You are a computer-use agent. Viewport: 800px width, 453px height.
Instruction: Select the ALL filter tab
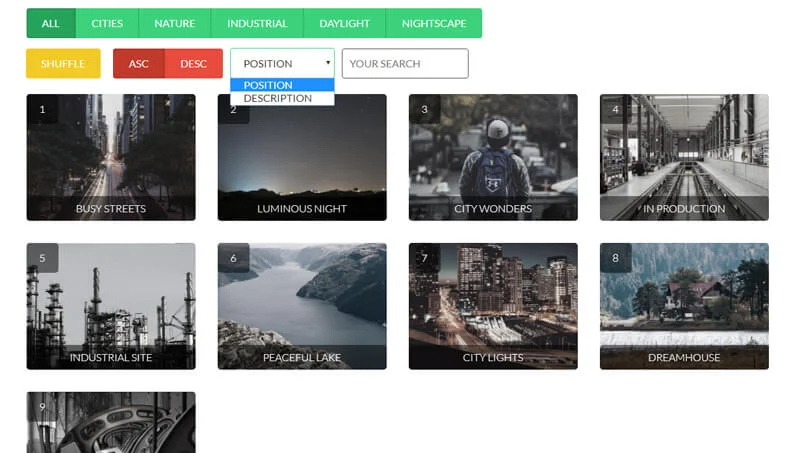(50, 23)
